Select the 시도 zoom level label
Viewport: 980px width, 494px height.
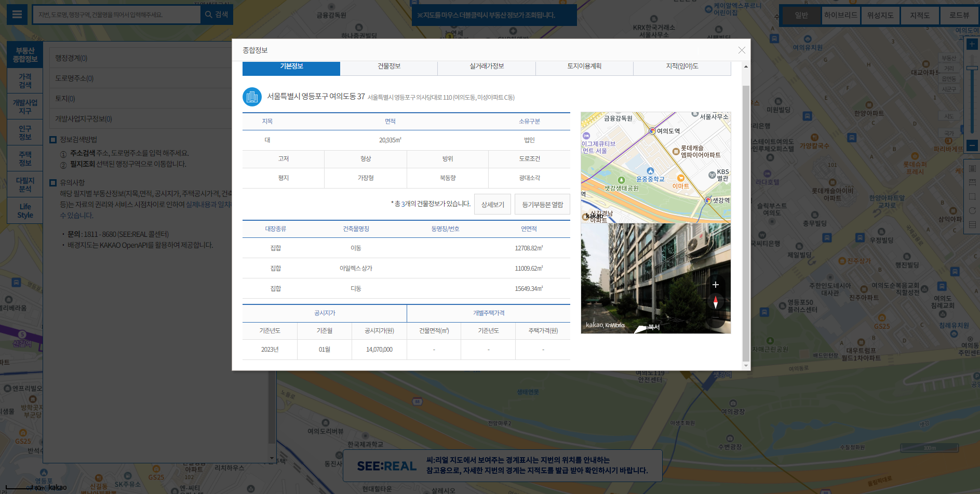(x=949, y=116)
